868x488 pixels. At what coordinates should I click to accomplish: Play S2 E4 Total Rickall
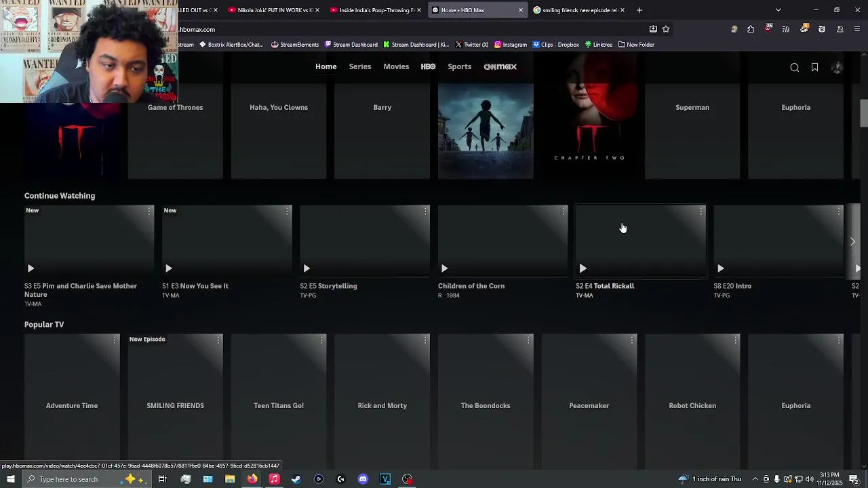pyautogui.click(x=583, y=268)
